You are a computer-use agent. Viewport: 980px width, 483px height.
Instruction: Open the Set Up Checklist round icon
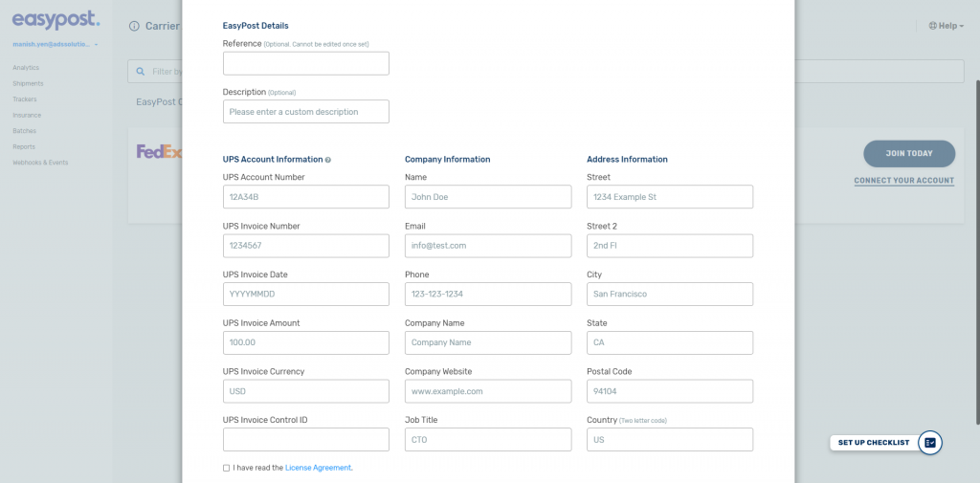pyautogui.click(x=930, y=443)
